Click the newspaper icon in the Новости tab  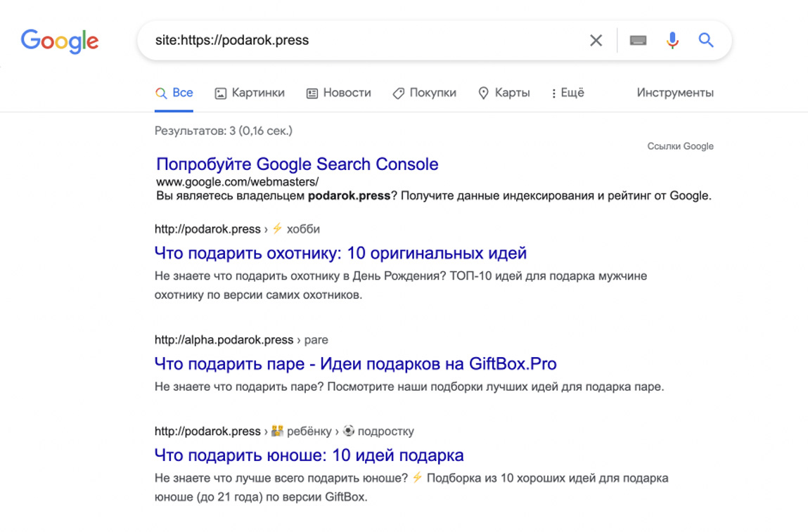pos(312,93)
